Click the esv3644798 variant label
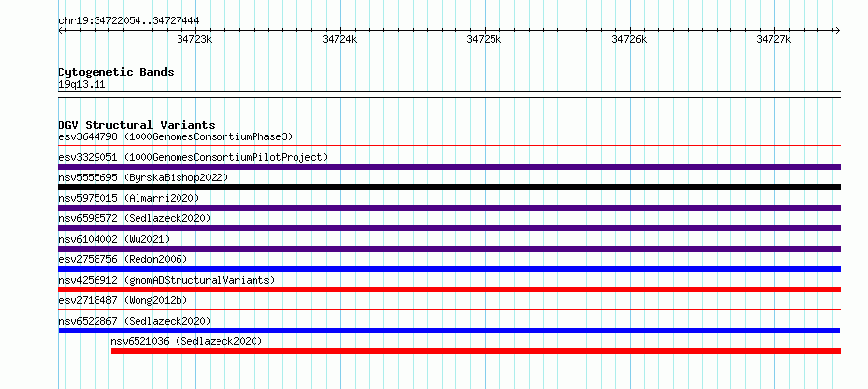The image size is (868, 389). click(x=176, y=136)
